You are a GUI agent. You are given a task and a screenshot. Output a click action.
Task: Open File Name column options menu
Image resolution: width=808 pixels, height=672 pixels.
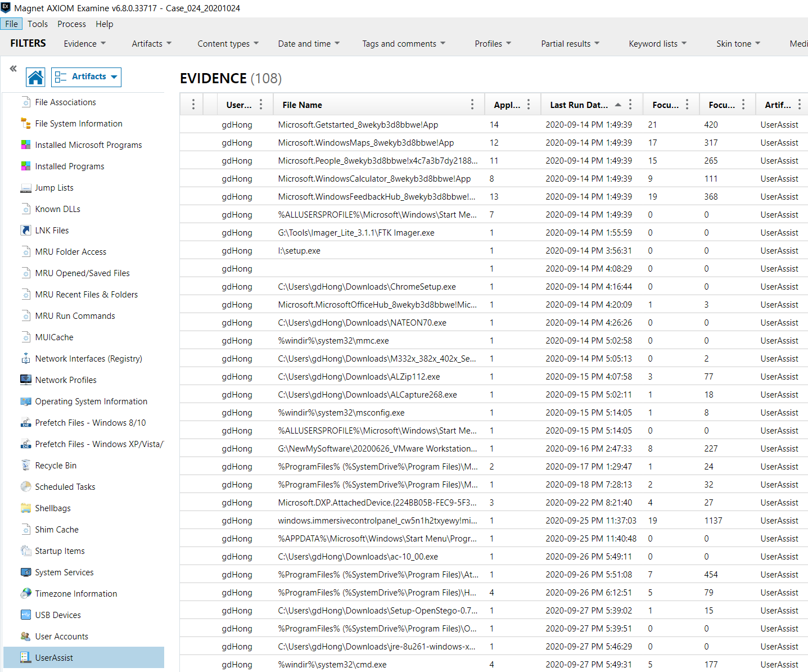tap(472, 105)
